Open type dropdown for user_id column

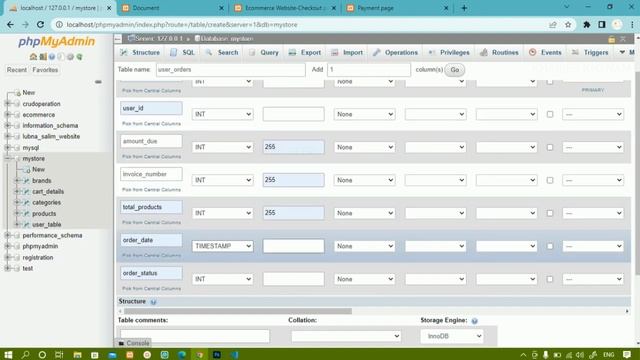pyautogui.click(x=222, y=114)
